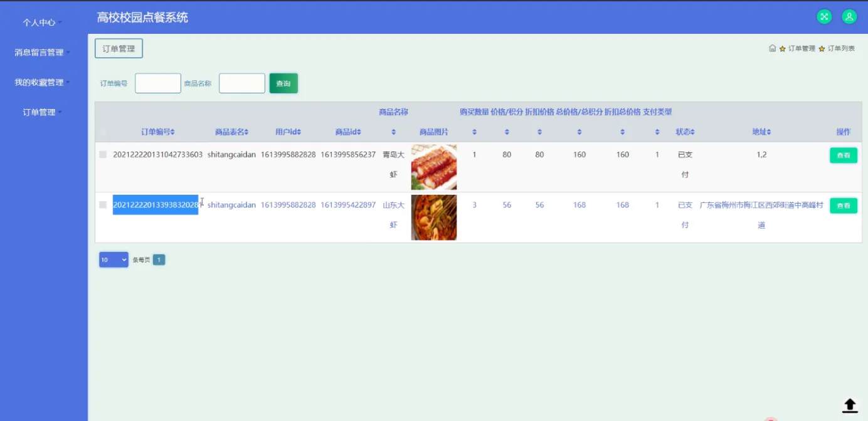Open the 青岛大虾 product image
This screenshot has width=868, height=421.
point(434,167)
